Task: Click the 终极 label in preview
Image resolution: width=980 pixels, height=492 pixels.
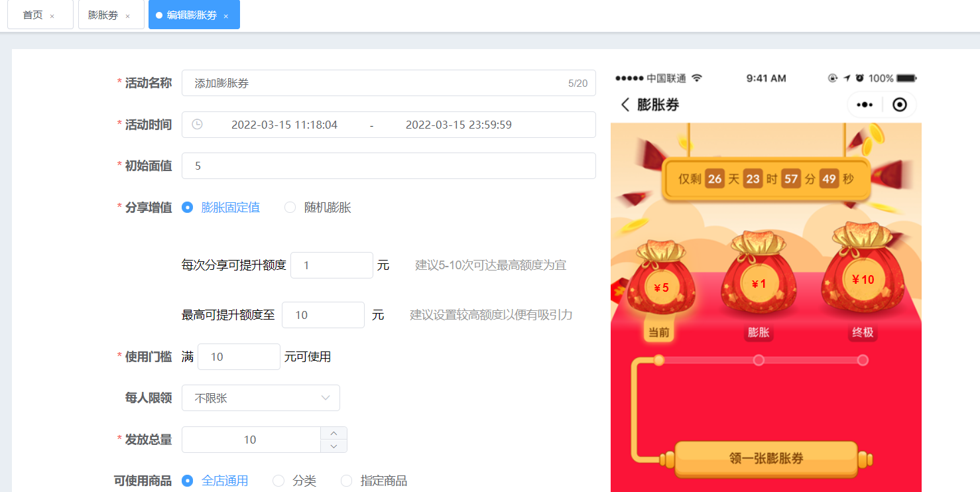Action: 862,333
